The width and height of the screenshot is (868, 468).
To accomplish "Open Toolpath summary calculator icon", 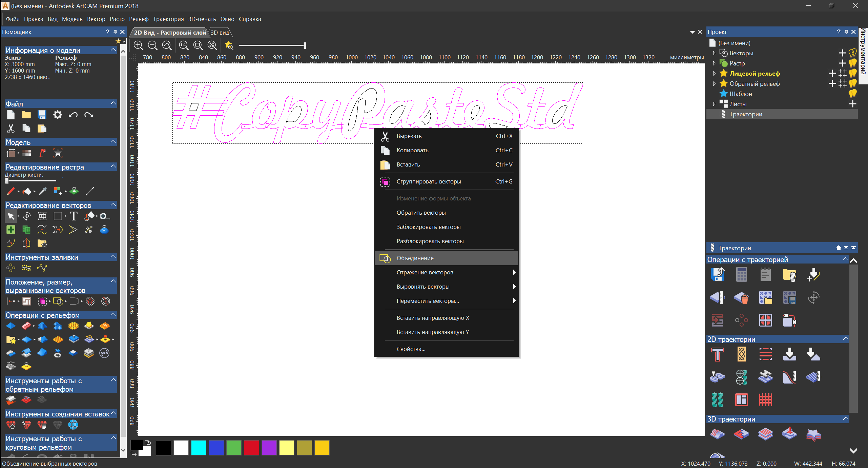I will 741,274.
